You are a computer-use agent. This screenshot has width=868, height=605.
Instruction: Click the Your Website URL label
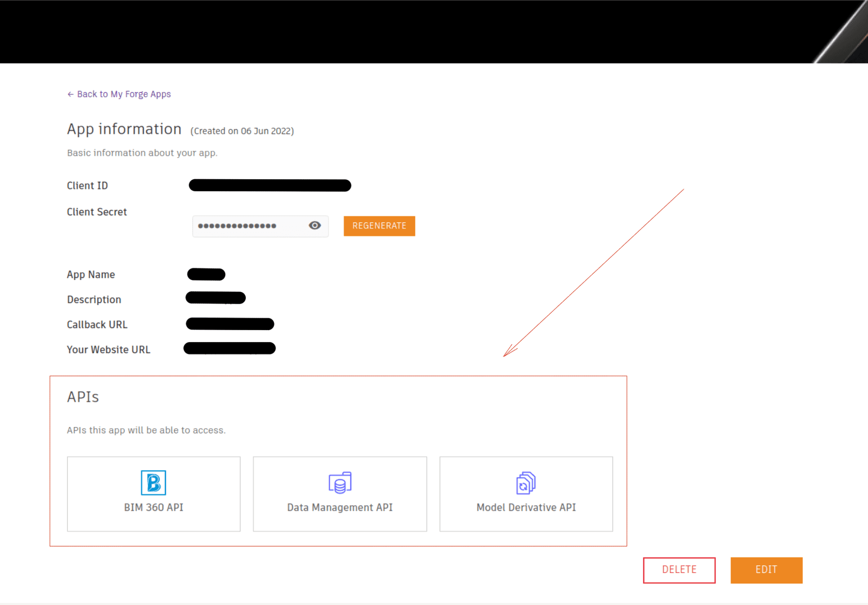pyautogui.click(x=109, y=350)
